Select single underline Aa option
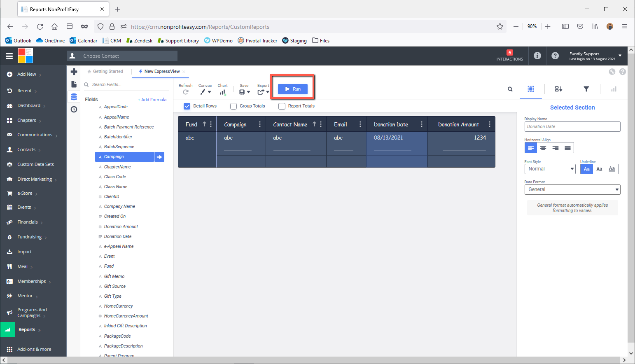The height and width of the screenshot is (364, 635). coord(599,169)
